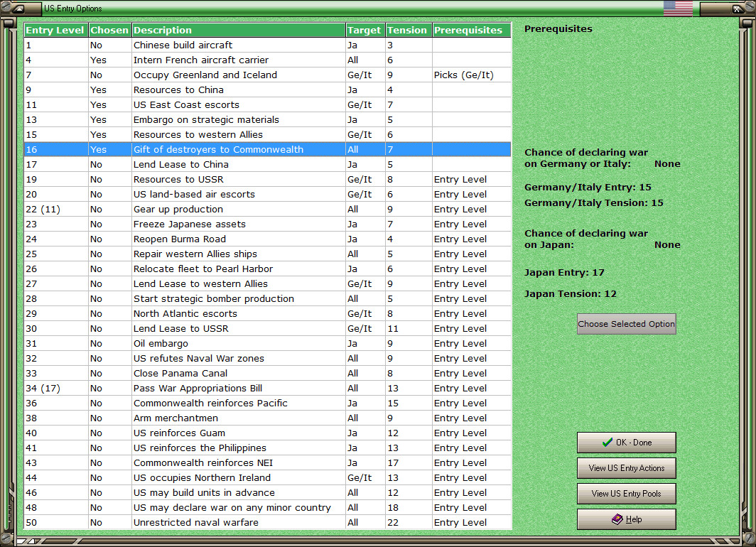The width and height of the screenshot is (756, 547).
Task: Select Oil embargo row
Action: pyautogui.click(x=268, y=344)
